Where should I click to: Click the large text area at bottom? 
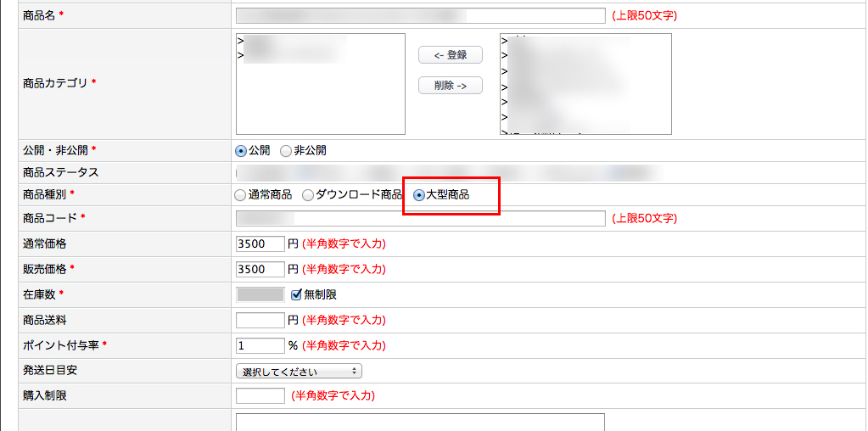pos(419,422)
